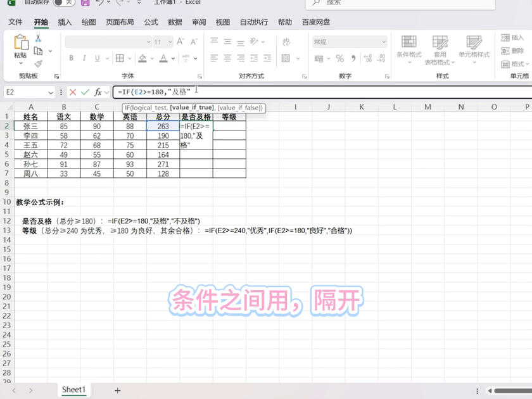Click in the formula bar input
This screenshot has height=399, width=532.
322,92
